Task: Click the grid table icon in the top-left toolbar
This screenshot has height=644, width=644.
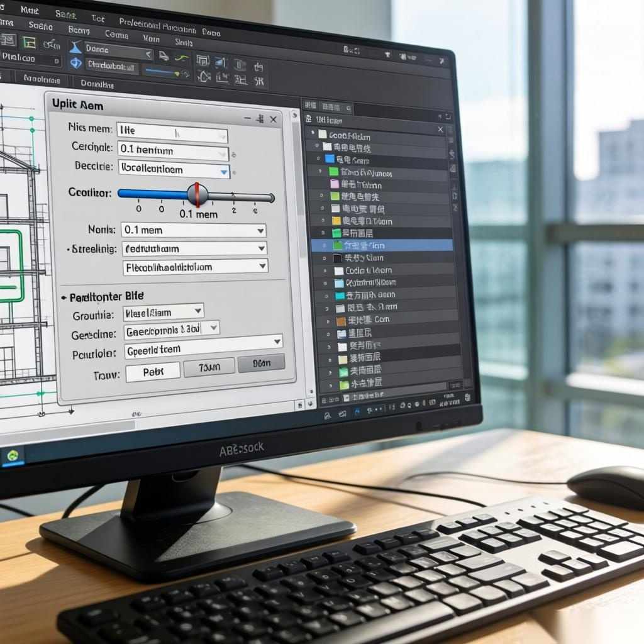Action: (x=8, y=40)
